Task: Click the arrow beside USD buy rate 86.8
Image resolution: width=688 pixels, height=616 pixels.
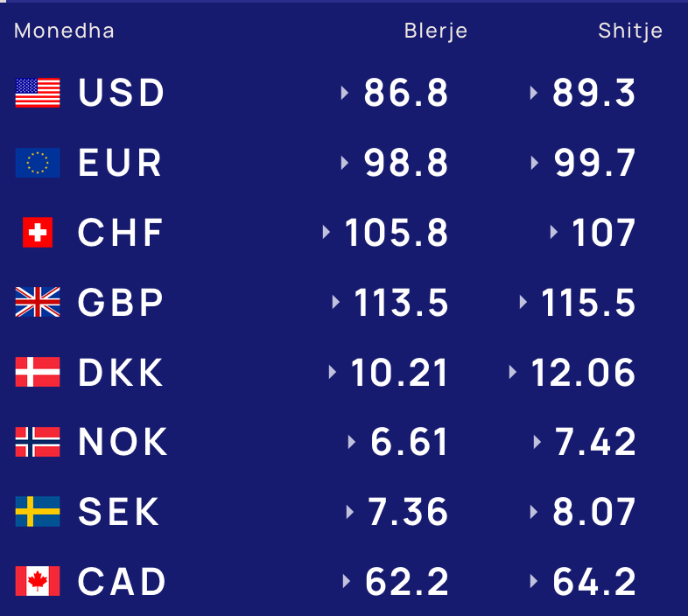Action: point(345,93)
